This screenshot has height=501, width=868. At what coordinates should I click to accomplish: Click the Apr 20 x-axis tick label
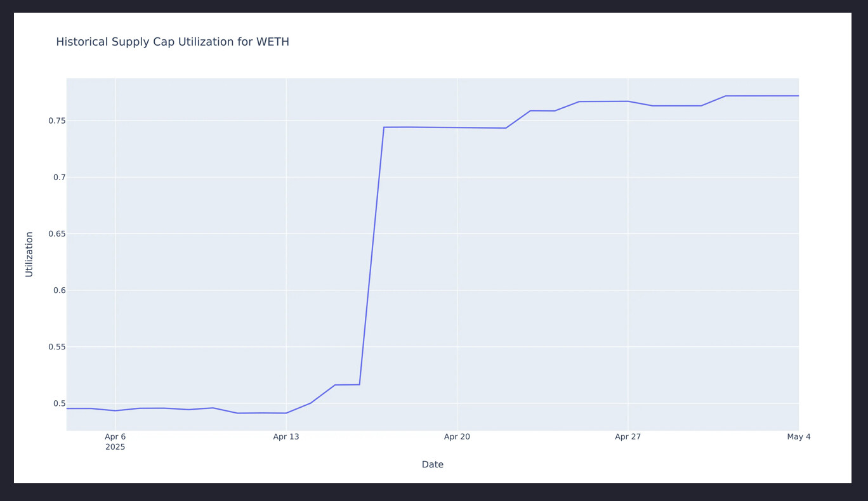point(457,437)
